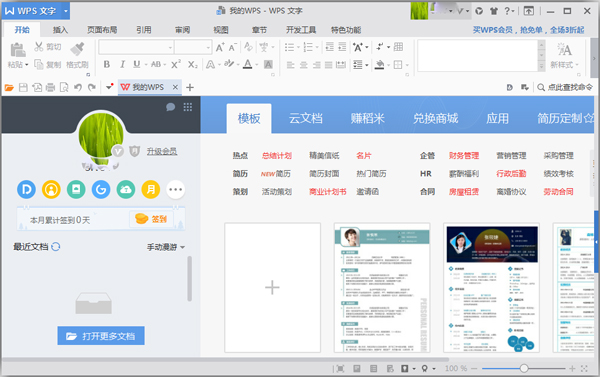Open the 插入 ribbon tab
The height and width of the screenshot is (377, 600).
pyautogui.click(x=60, y=30)
